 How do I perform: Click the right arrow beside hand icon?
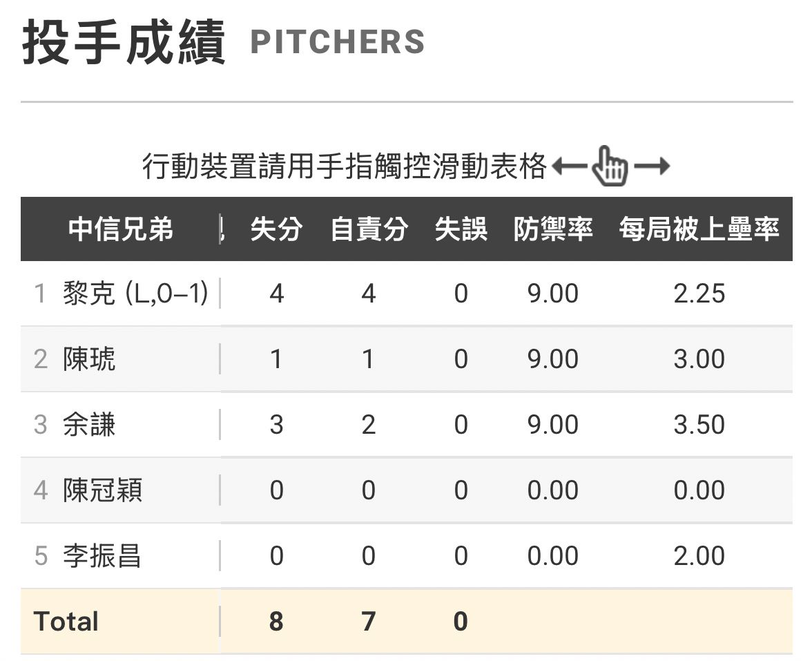coord(652,166)
